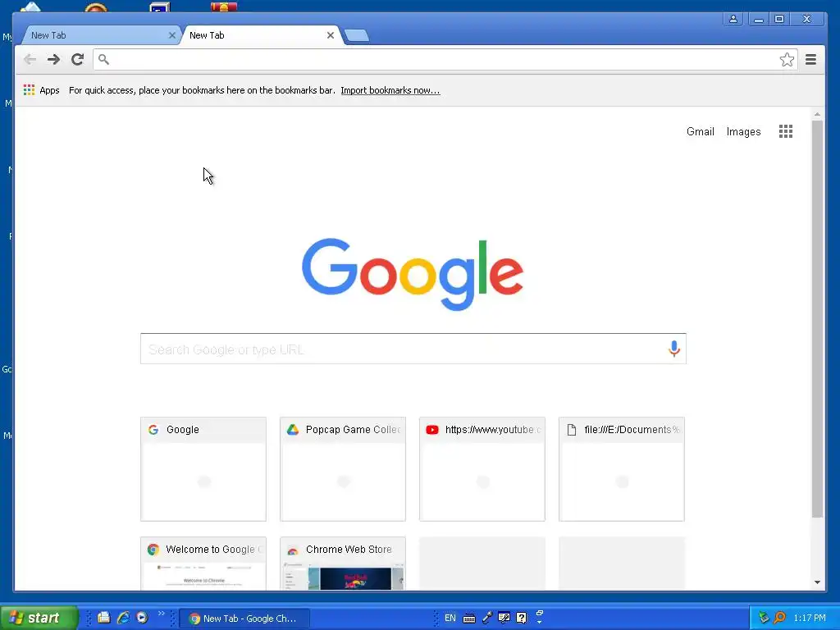Screen dimensions: 840x630
Task: Open a new tab with the tab button
Action: 356,36
